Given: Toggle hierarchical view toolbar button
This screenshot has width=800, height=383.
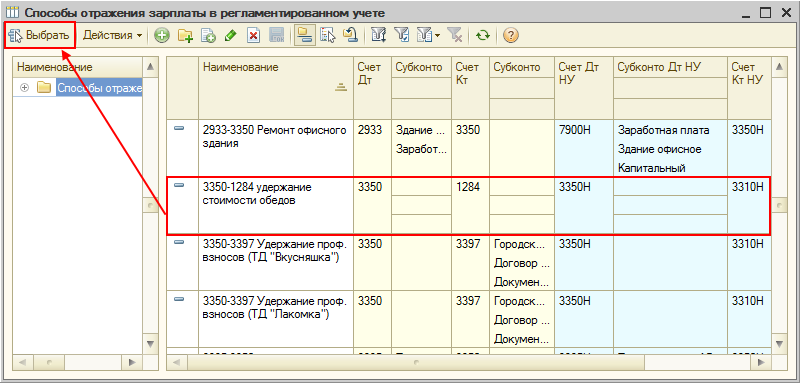Looking at the screenshot, I should pyautogui.click(x=304, y=36).
